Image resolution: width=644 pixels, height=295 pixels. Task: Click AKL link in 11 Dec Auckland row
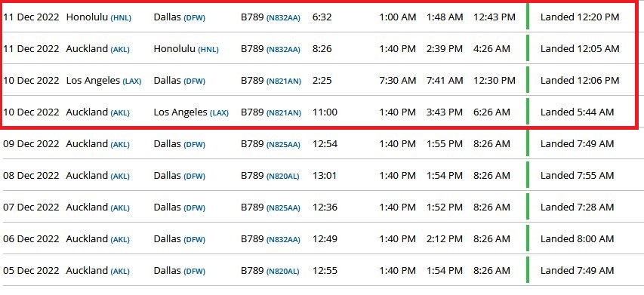[120, 50]
